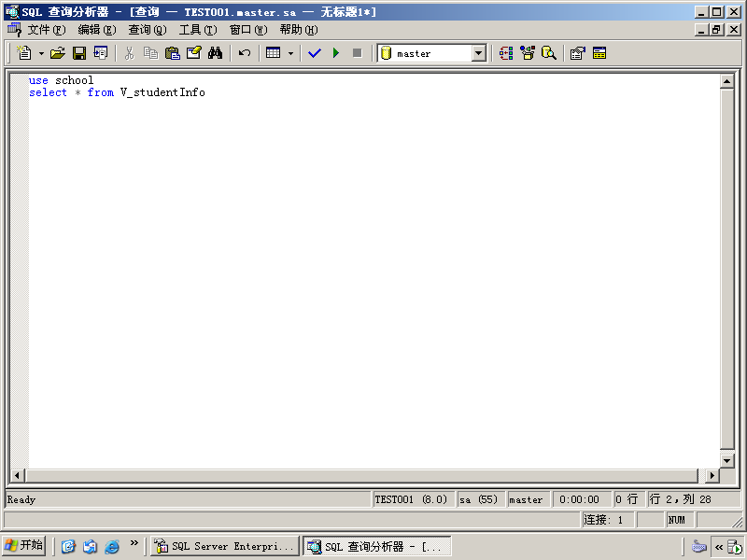Switch to SQL Server Enterprise Manager taskbar button
The image size is (747, 560).
click(x=225, y=546)
